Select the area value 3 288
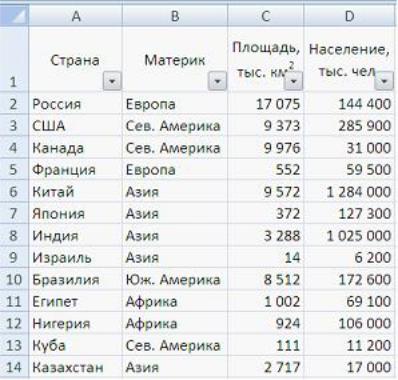This screenshot has width=398, height=380. pos(266,235)
